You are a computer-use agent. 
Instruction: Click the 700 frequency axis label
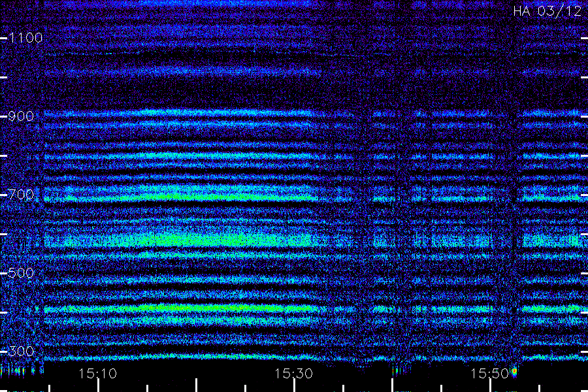21,195
